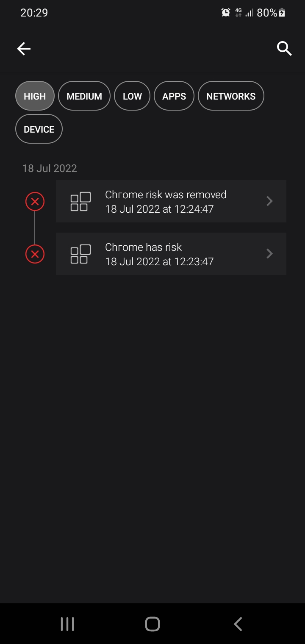305x644 pixels.
Task: Filter events by NETWORKS
Action: pos(231,96)
